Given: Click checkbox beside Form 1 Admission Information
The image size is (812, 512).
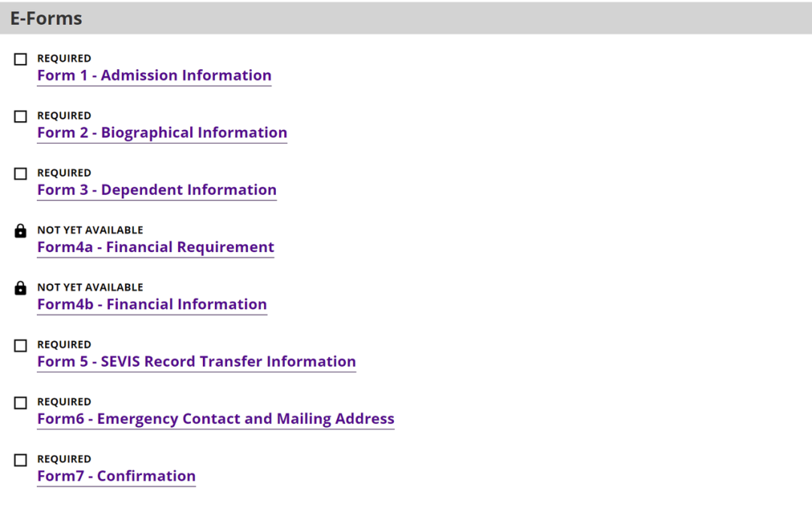Looking at the screenshot, I should 20,59.
